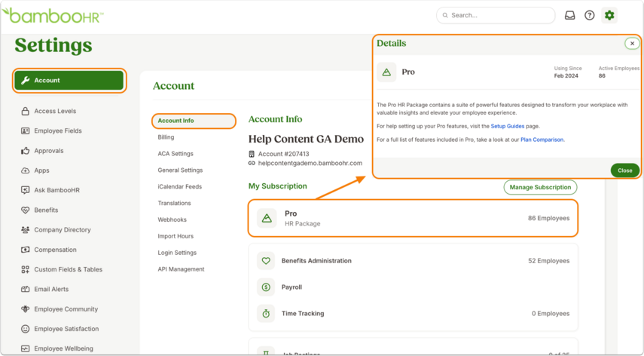Screen dimensions: 644x356
Task: Click the Employee Community icon
Action: [x=25, y=309]
